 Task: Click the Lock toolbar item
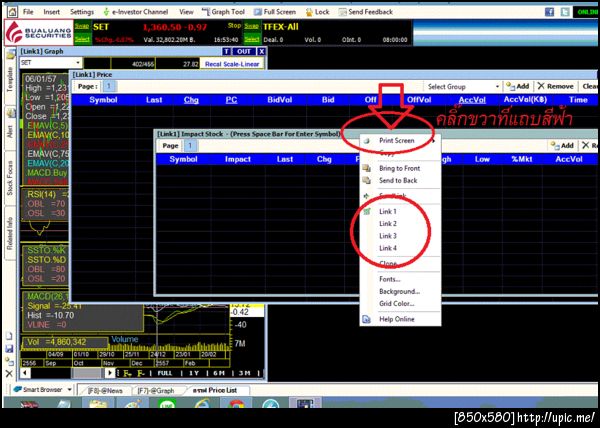(x=317, y=12)
